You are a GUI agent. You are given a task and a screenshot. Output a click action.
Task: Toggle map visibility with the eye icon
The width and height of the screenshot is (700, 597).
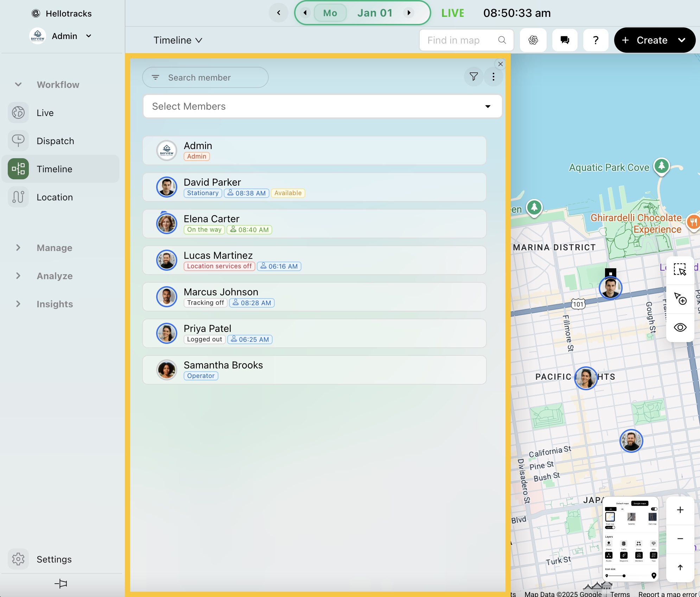click(680, 328)
